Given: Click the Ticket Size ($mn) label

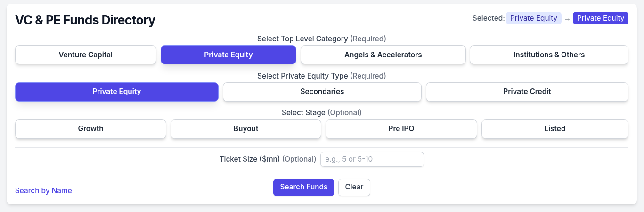Looking at the screenshot, I should coord(249,159).
